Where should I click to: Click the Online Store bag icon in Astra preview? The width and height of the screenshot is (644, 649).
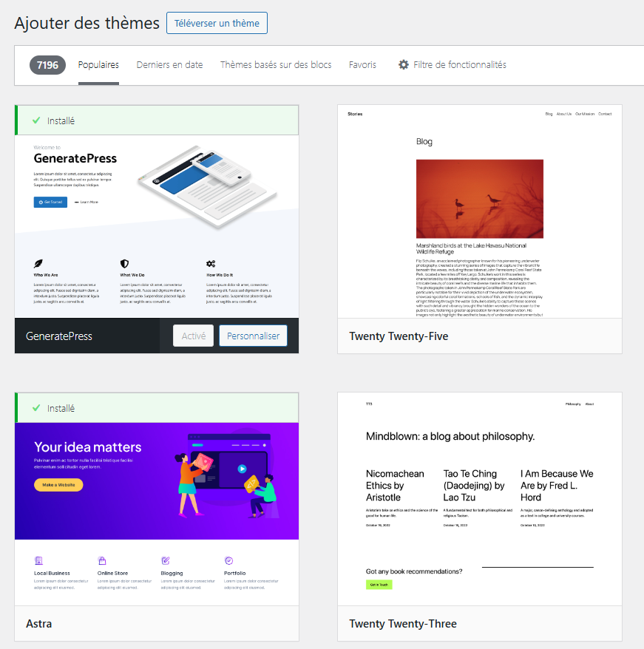point(102,561)
